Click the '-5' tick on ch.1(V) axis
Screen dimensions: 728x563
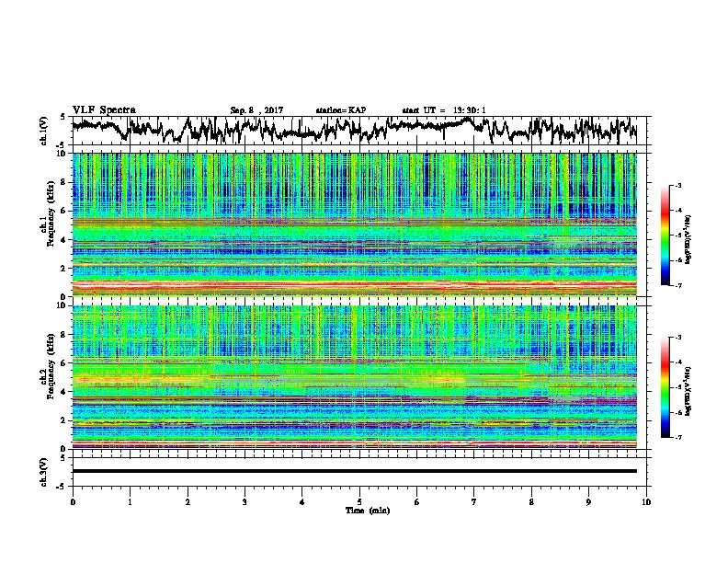(61, 145)
